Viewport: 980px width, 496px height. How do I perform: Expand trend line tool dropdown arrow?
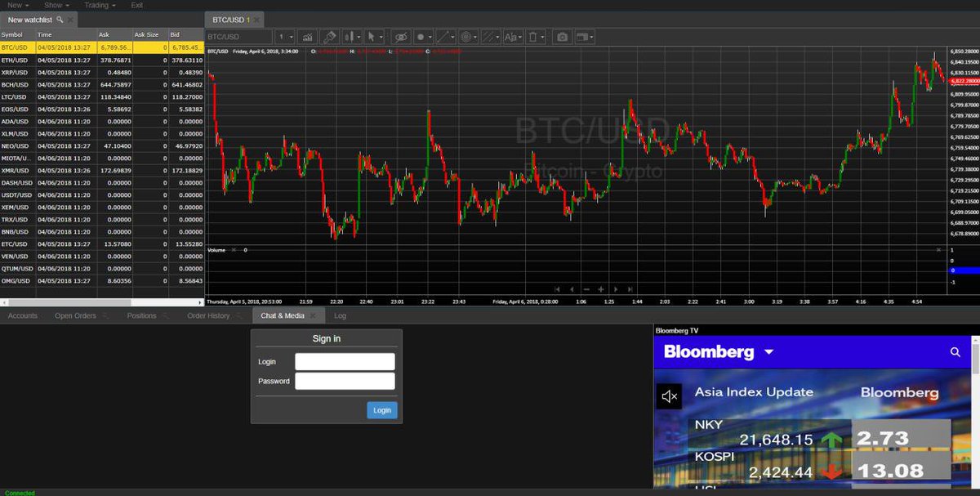(452, 37)
